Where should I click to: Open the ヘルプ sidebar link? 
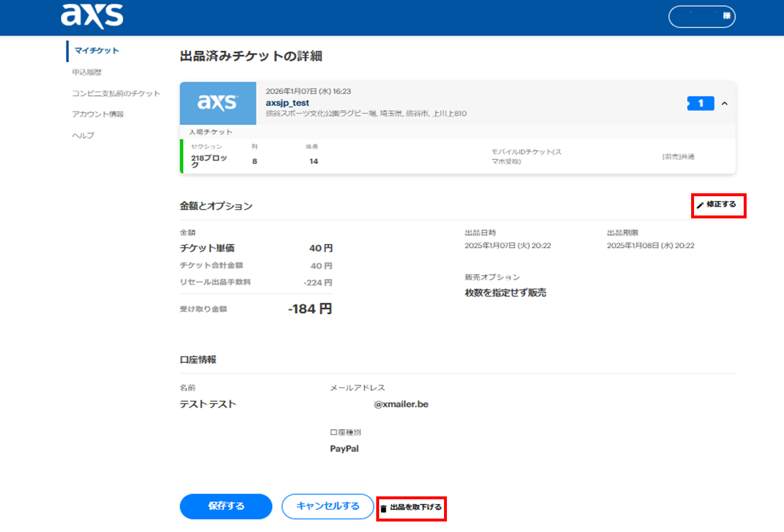(x=83, y=135)
